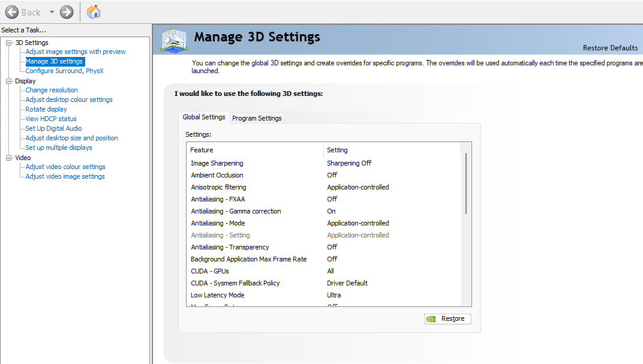643x364 pixels.
Task: Click the Back arrow icon
Action: click(11, 13)
